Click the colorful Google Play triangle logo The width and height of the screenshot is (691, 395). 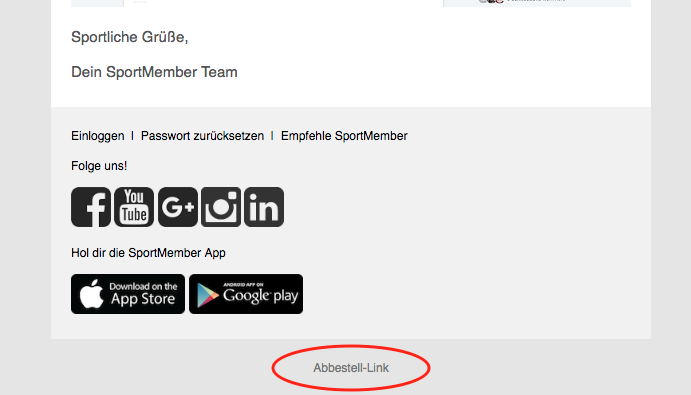(x=208, y=294)
